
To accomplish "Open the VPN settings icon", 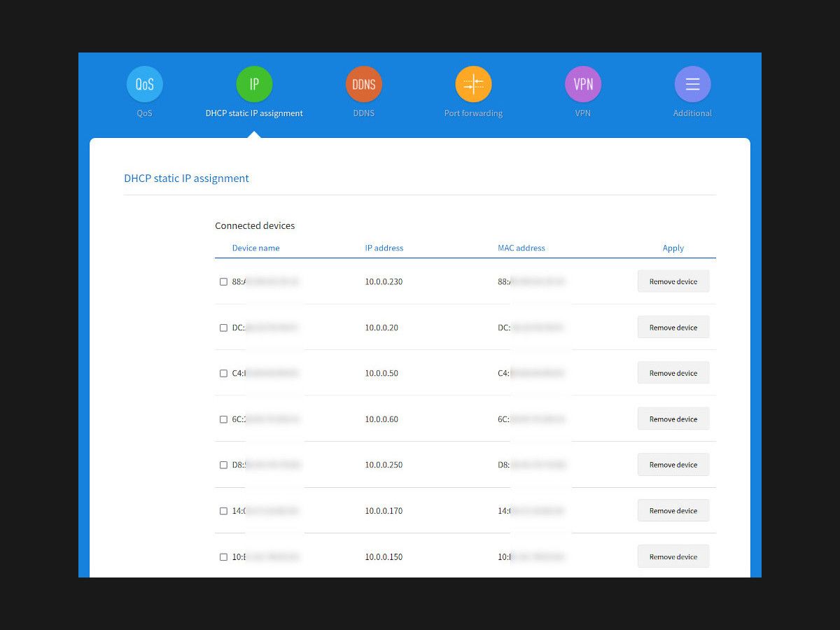I will [x=583, y=83].
